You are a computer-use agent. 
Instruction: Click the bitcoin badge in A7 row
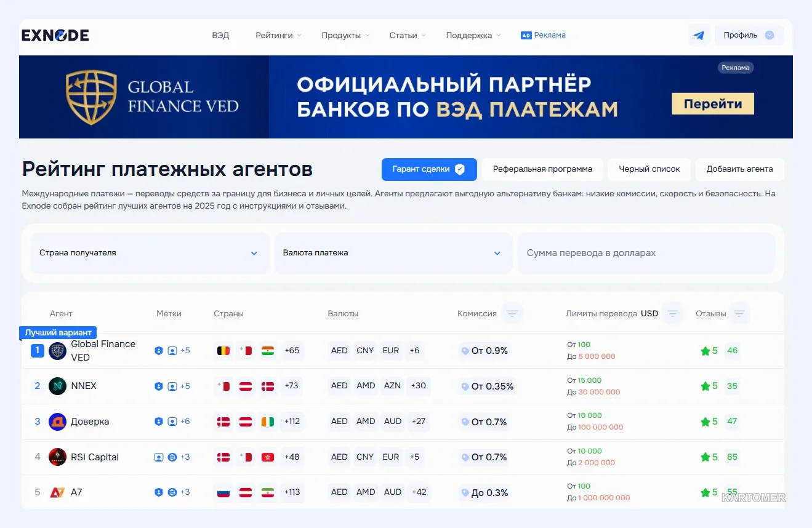point(172,492)
